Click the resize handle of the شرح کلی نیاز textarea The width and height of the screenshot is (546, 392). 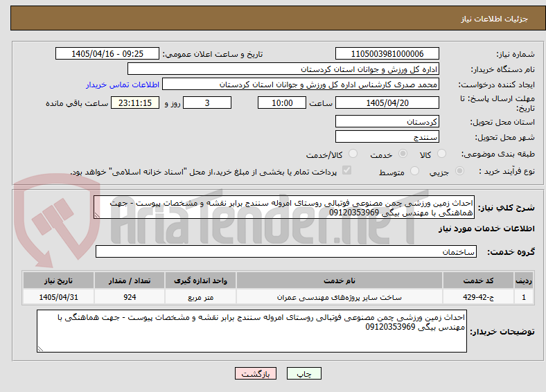pos(97,215)
